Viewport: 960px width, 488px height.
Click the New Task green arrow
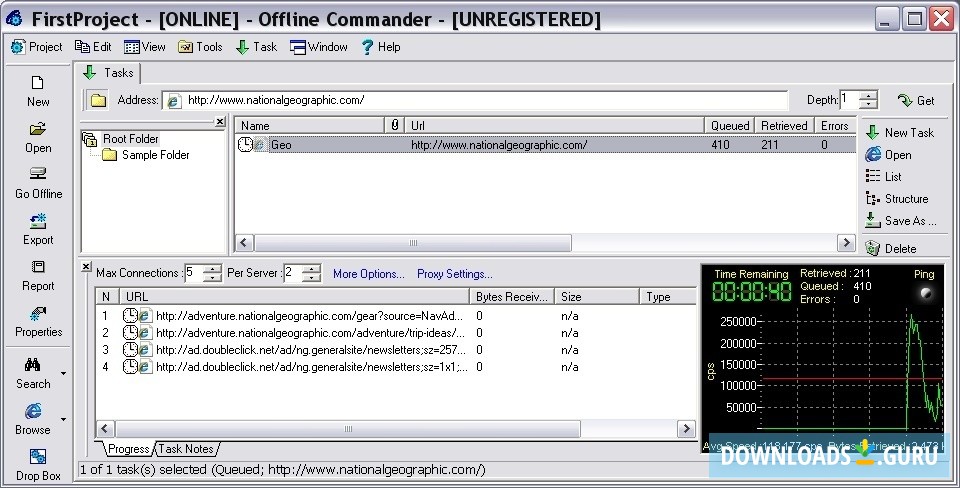pos(873,132)
